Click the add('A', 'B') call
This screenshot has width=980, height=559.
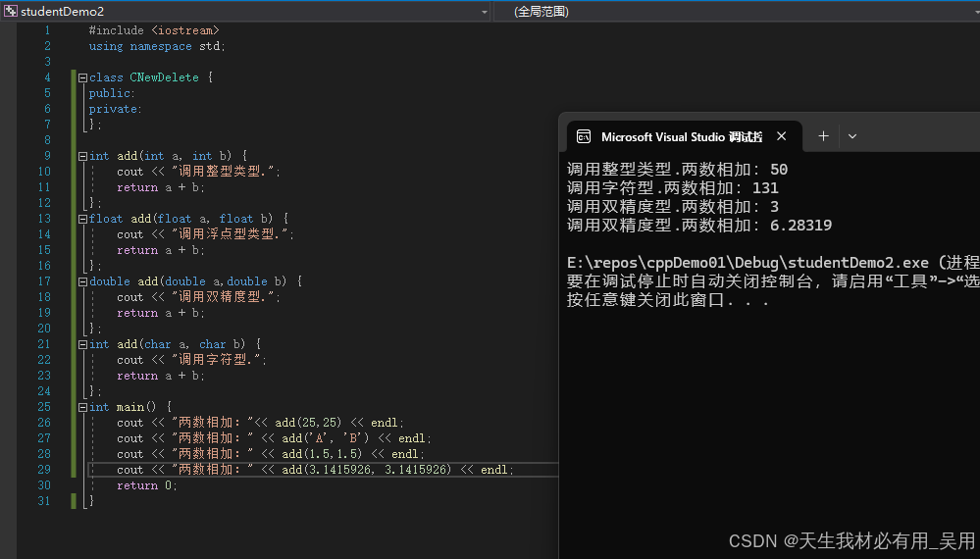click(x=325, y=438)
